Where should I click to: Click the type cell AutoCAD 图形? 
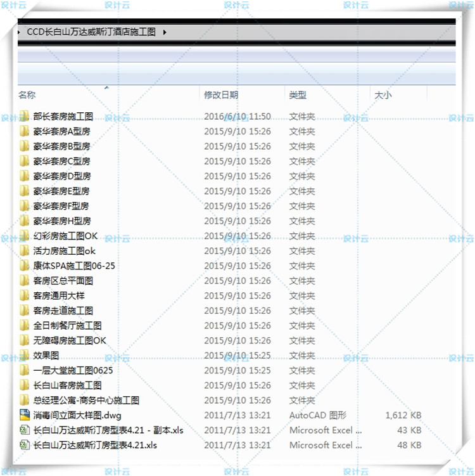tap(318, 415)
